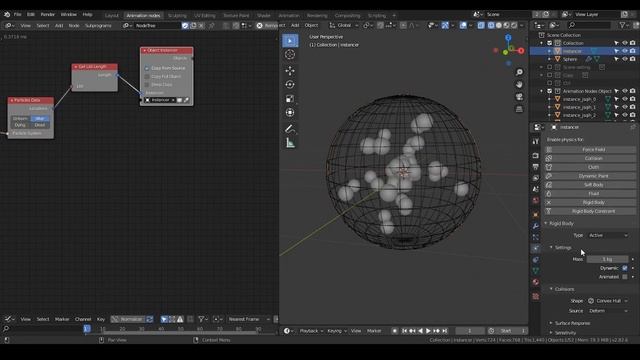Collapse the Settings subpanel
This screenshot has height=360, width=640.
point(551,248)
